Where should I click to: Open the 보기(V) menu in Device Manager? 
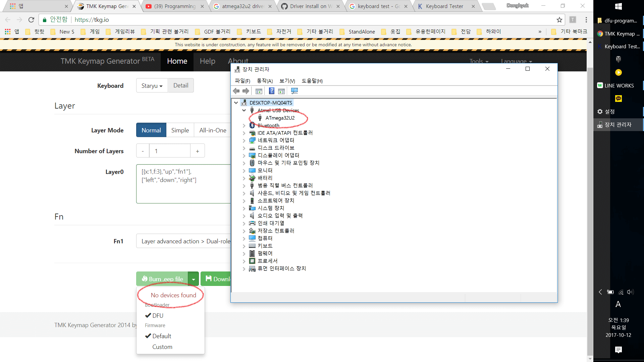(287, 81)
